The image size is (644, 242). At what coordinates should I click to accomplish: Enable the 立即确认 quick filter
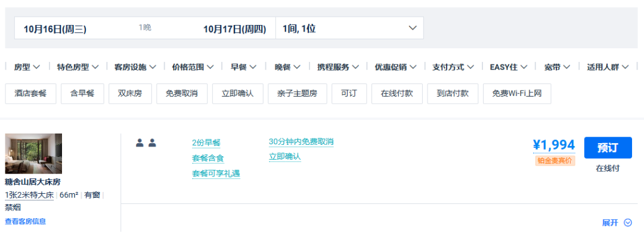click(x=237, y=94)
